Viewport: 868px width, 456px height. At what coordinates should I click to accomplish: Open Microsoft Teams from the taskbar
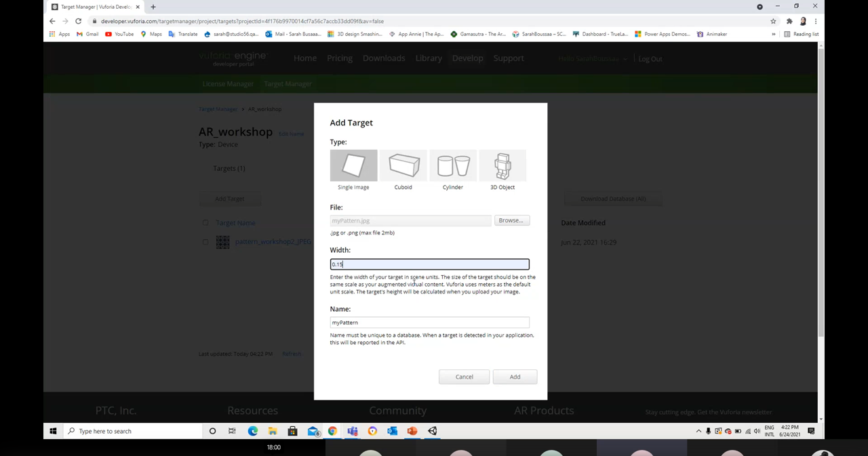point(353,431)
